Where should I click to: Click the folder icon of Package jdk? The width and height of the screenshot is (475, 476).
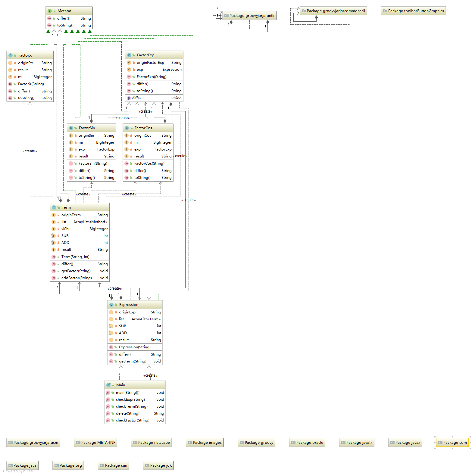click(x=147, y=465)
